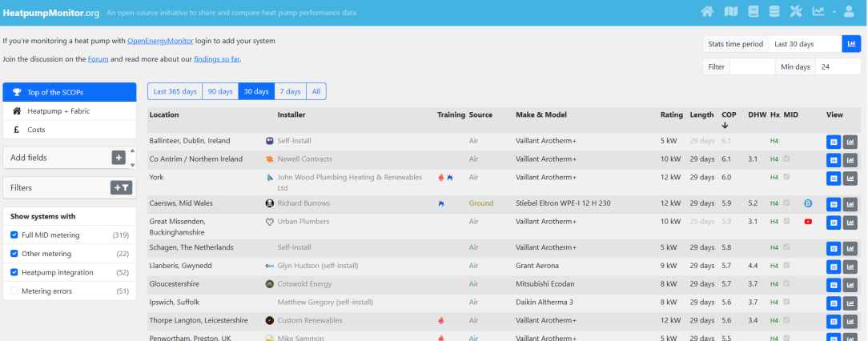Toggle Full MID metering checkbox
Image resolution: width=868 pixels, height=341 pixels.
click(14, 235)
